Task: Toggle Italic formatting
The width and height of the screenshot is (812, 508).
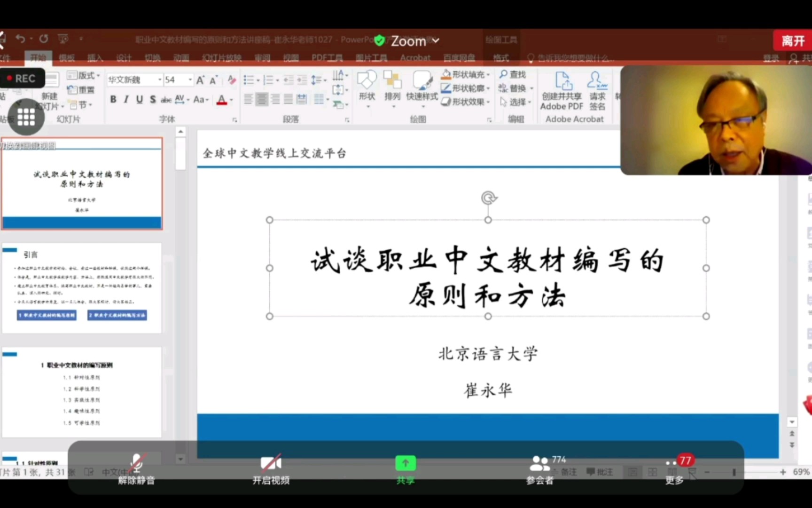Action: [x=126, y=100]
